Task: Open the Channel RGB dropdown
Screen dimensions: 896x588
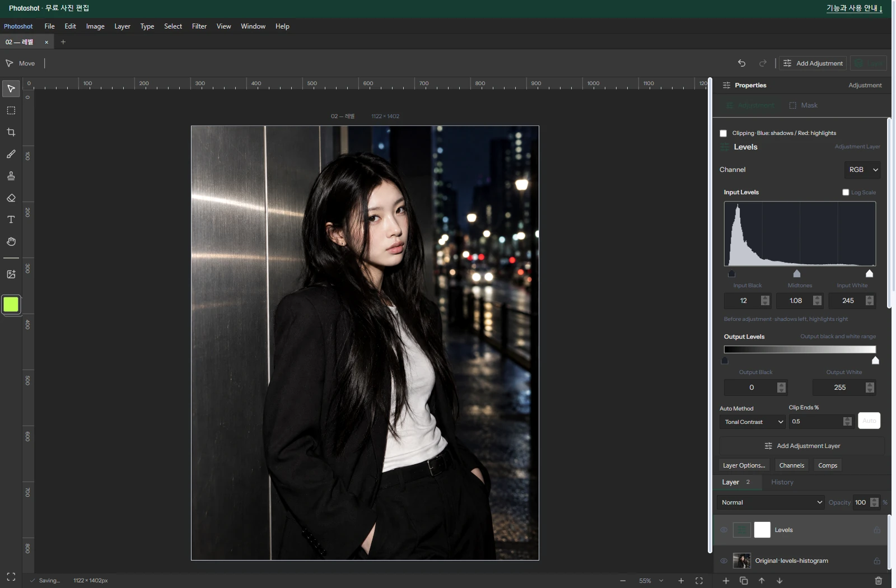Action: click(x=862, y=170)
